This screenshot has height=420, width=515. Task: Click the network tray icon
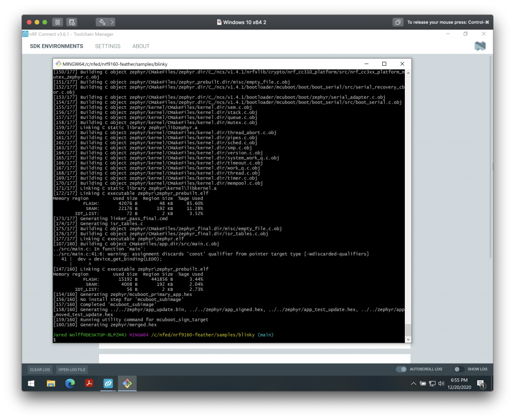click(432, 383)
